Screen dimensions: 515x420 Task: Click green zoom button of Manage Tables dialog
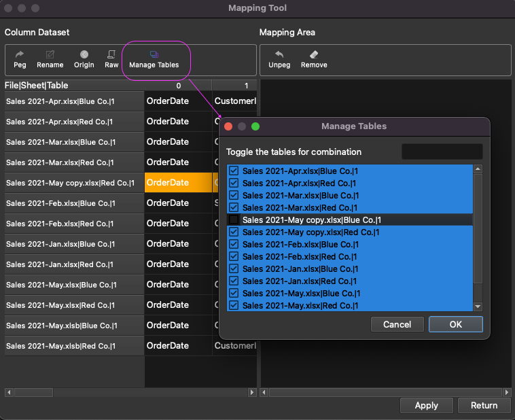click(x=255, y=126)
